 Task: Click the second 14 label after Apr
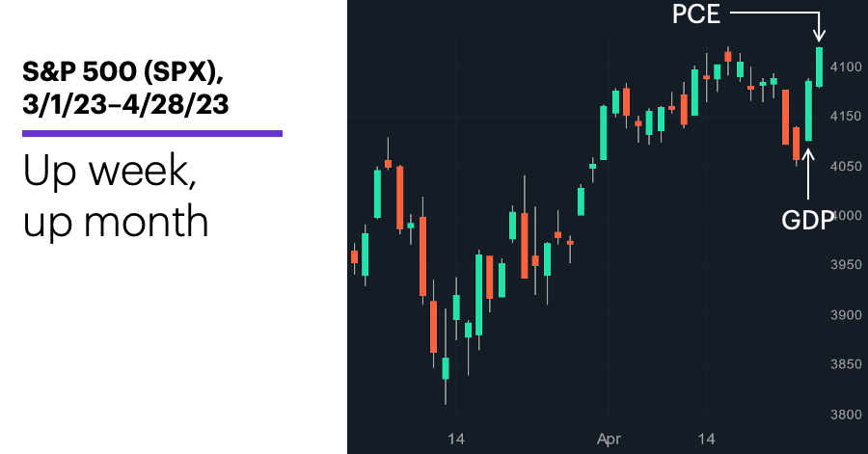pos(706,440)
